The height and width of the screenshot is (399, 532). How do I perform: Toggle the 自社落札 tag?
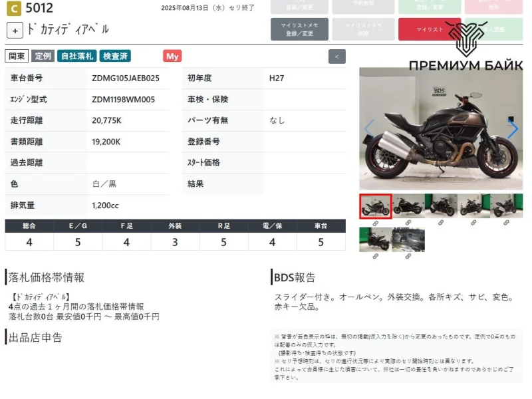pyautogui.click(x=77, y=56)
